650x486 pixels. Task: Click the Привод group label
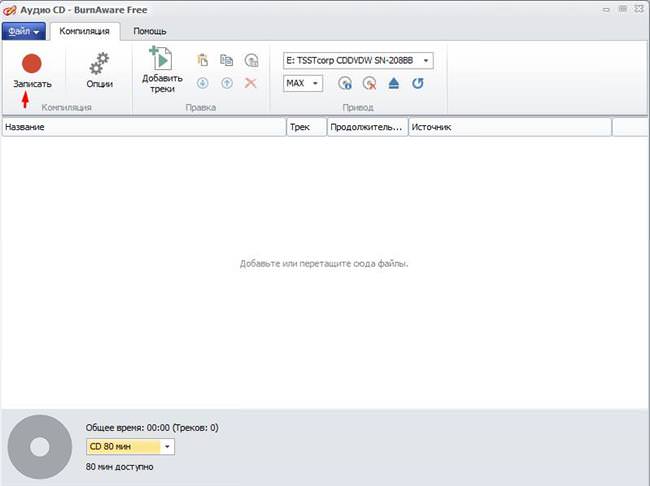click(x=358, y=107)
